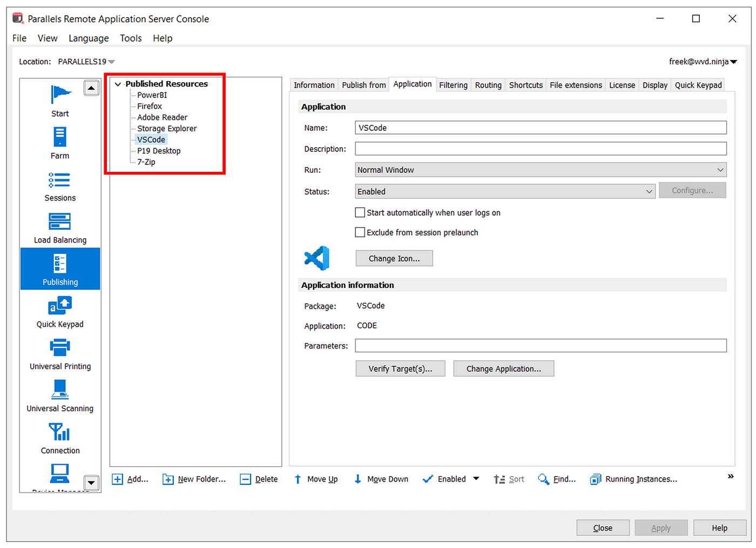756x548 pixels.
Task: Select PowerBI in the resources tree
Action: pos(152,95)
